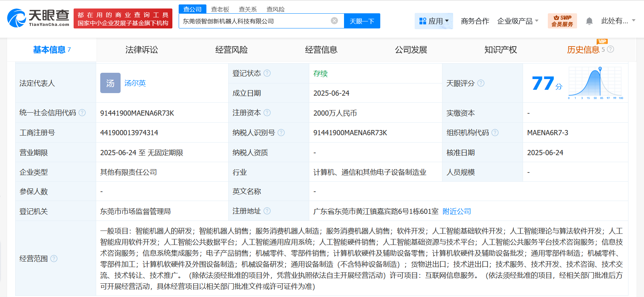Click the company name search field
644x297 pixels.
[255, 21]
